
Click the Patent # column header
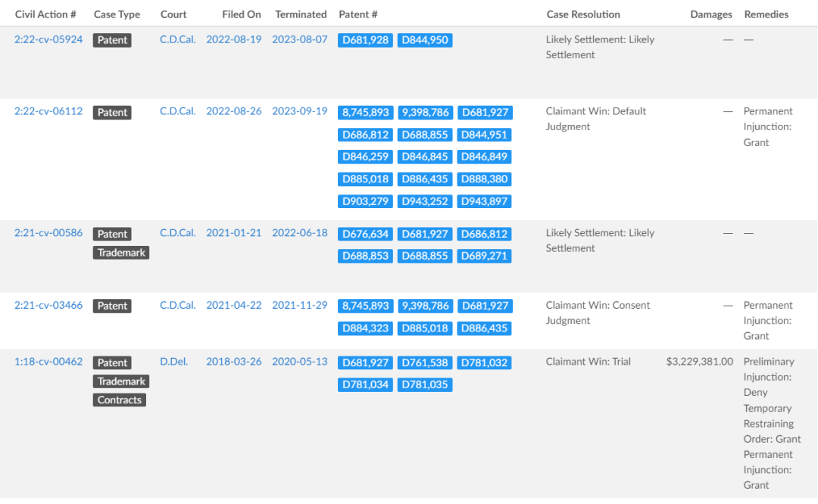tap(357, 14)
